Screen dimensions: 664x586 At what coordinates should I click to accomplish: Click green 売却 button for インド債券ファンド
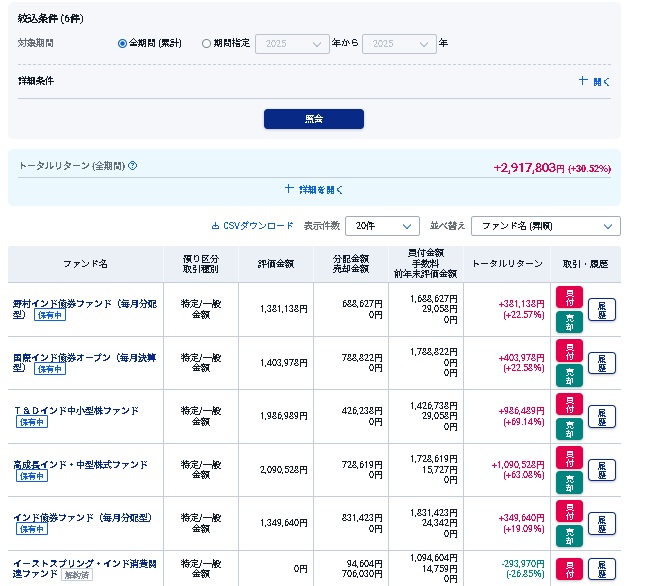[569, 535]
